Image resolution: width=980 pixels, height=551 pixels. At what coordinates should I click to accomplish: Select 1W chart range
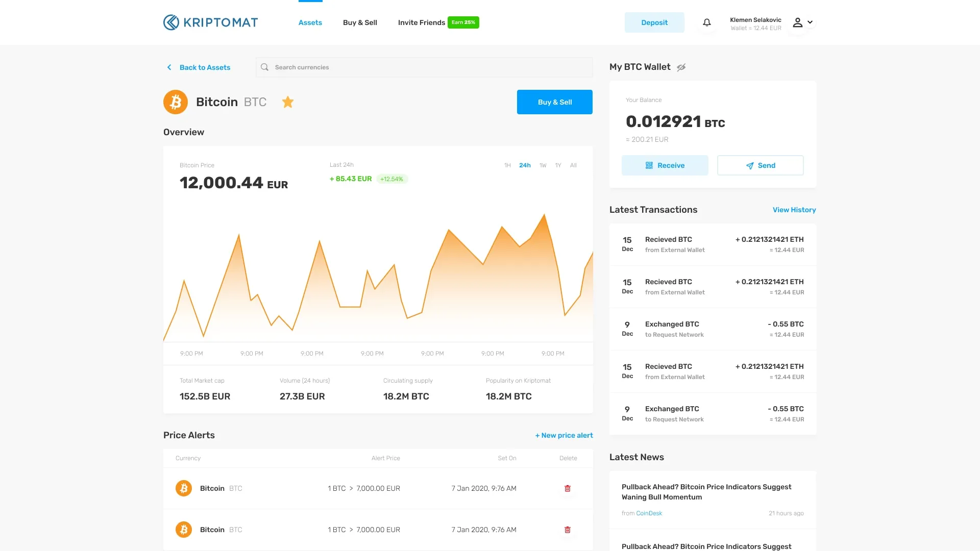543,165
